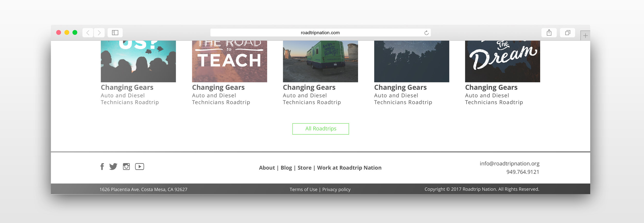Click Changing Gears title under Teach image
The width and height of the screenshot is (644, 223).
[x=218, y=87]
